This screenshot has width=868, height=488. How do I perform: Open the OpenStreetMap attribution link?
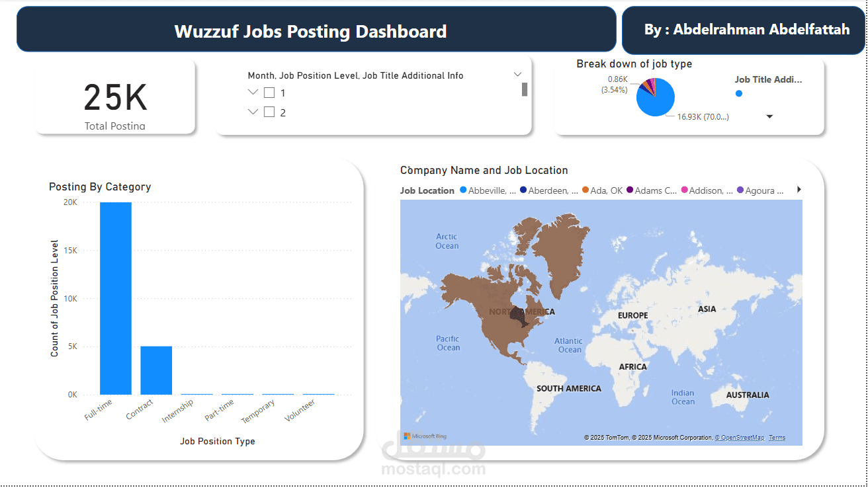740,438
